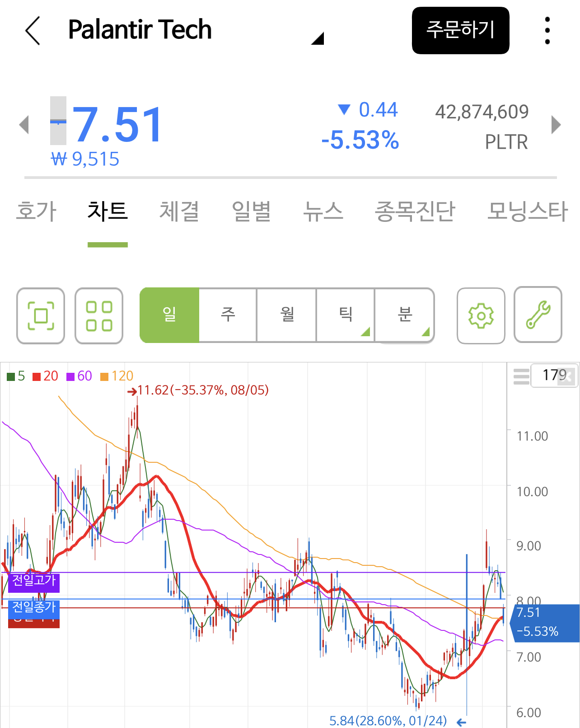
Task: Switch to the 체결 tab
Action: coord(179,211)
